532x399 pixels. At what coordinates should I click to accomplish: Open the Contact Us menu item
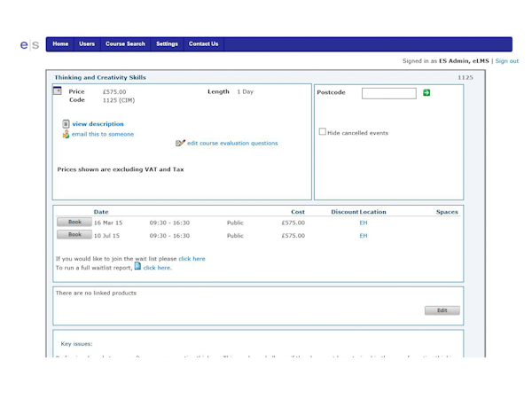point(204,44)
